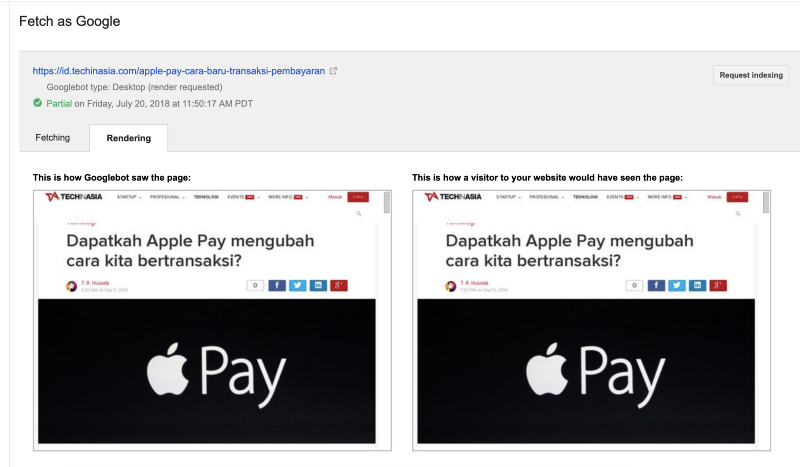800x467 pixels.
Task: Click the external link icon beside the URL
Action: 333,71
